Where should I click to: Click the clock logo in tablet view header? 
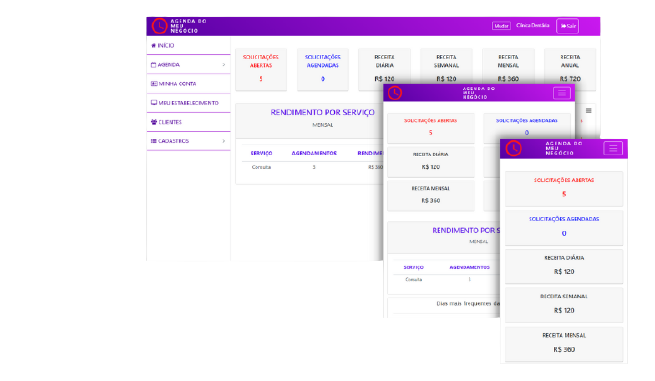point(395,93)
